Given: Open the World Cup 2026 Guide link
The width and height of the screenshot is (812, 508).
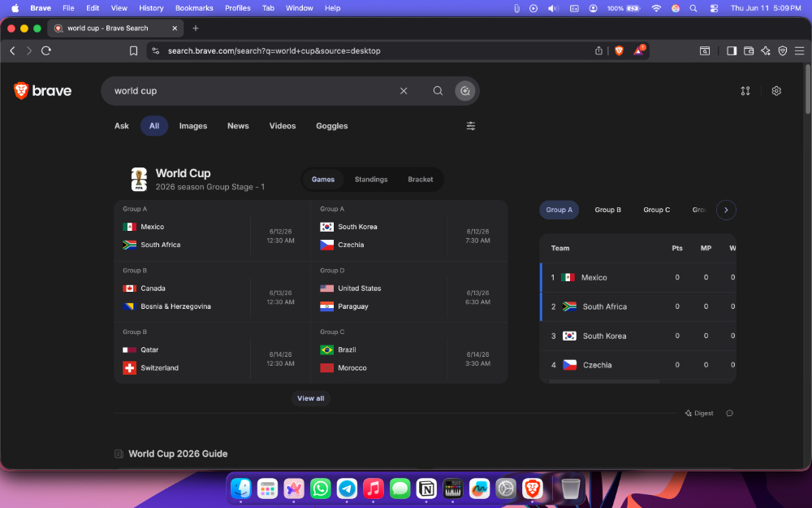Looking at the screenshot, I should point(178,454).
